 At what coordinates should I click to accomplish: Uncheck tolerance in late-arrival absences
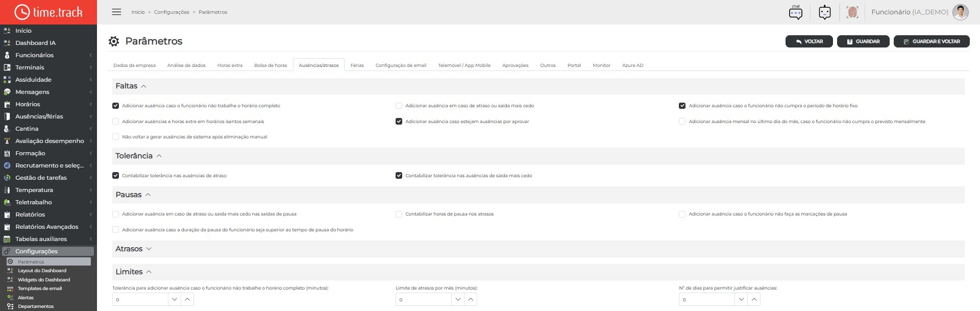pyautogui.click(x=116, y=176)
